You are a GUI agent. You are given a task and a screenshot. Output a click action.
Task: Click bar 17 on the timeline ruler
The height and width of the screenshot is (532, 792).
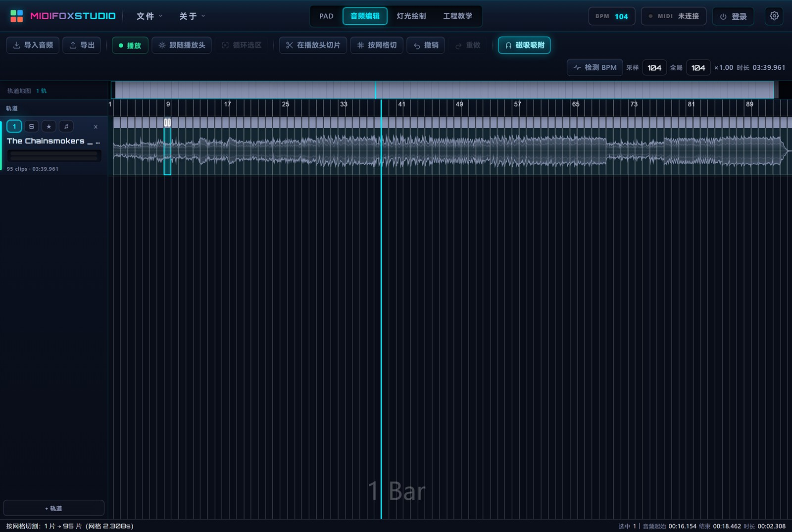coord(227,104)
